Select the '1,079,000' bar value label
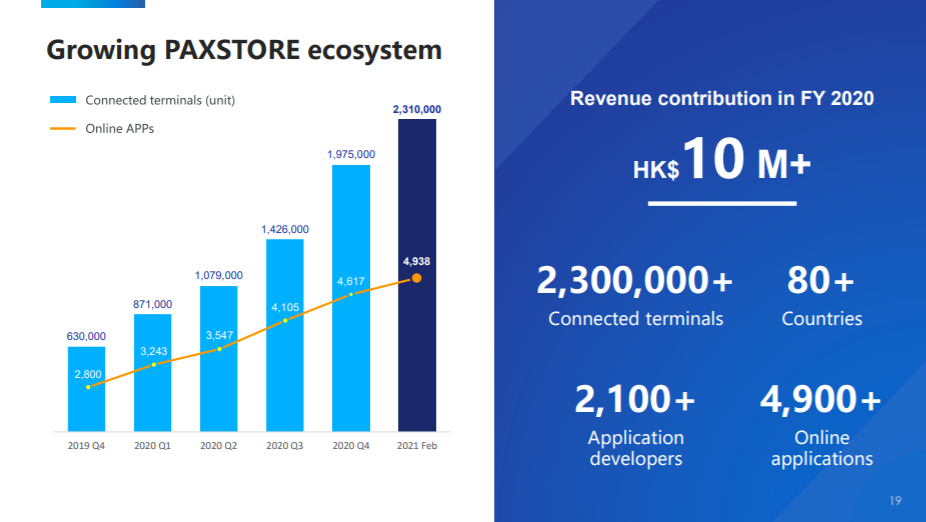 tap(219, 276)
